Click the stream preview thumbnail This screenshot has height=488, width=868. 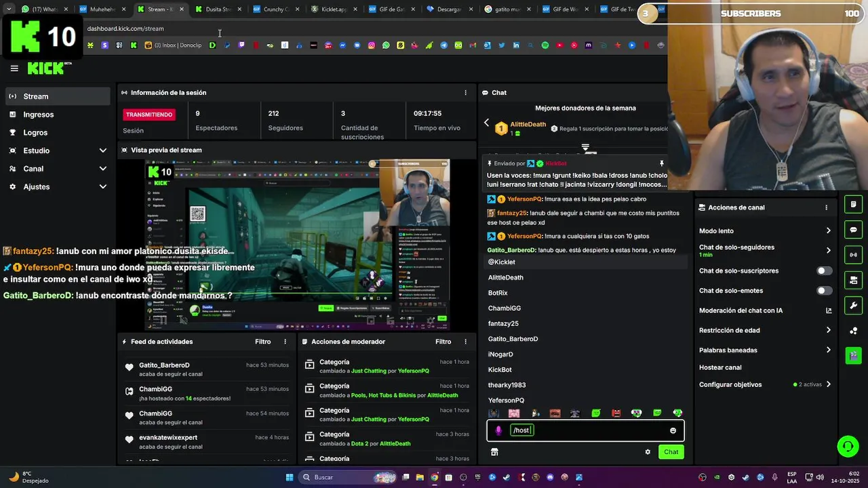click(297, 245)
